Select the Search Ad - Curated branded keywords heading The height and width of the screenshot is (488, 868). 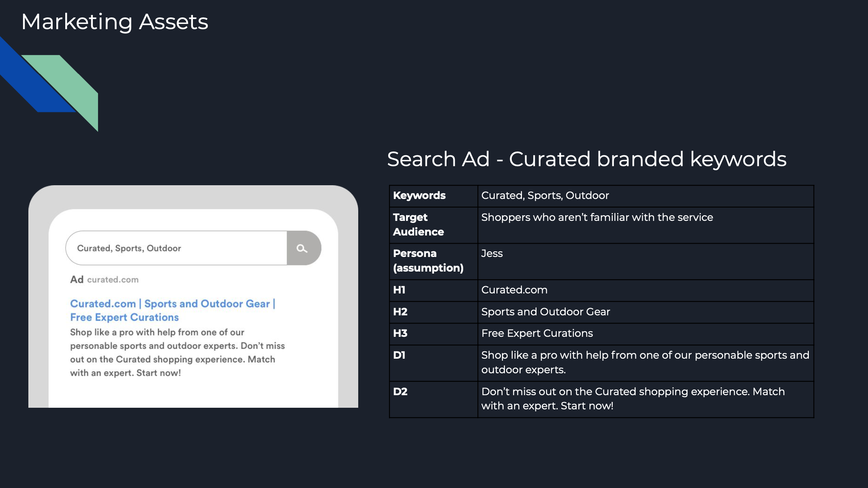click(586, 159)
